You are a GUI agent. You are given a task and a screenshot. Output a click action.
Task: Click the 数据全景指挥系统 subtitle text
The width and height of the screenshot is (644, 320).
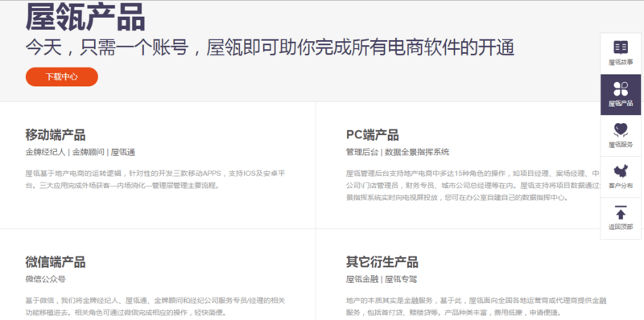pos(417,152)
